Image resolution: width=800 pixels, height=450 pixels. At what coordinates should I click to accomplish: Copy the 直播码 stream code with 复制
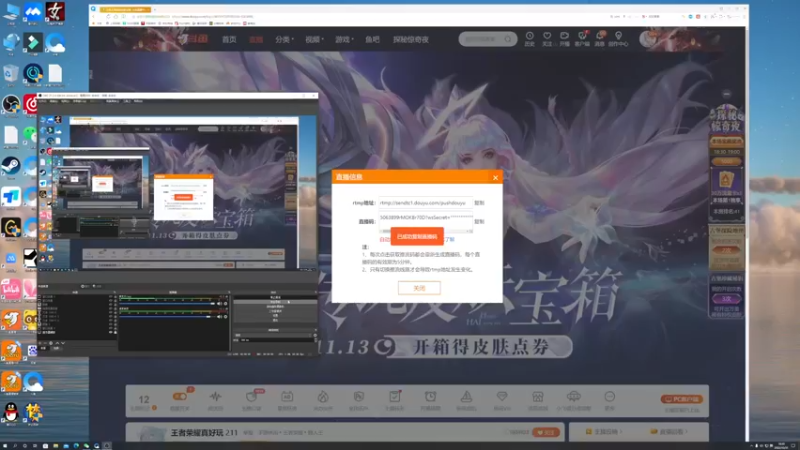(x=479, y=222)
